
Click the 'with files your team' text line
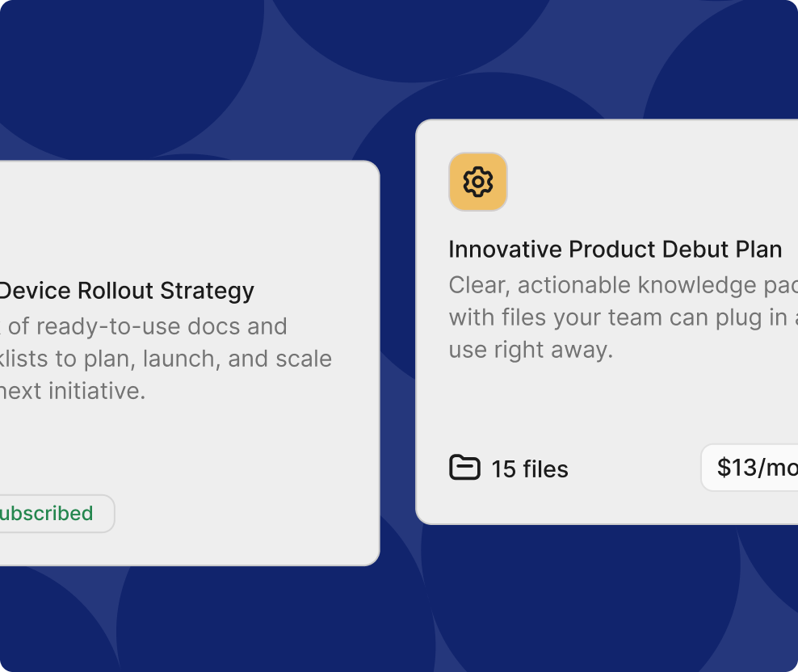point(619,317)
